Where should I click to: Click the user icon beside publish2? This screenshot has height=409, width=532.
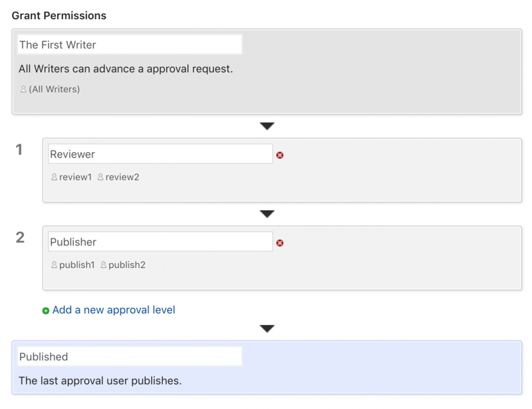pos(104,265)
